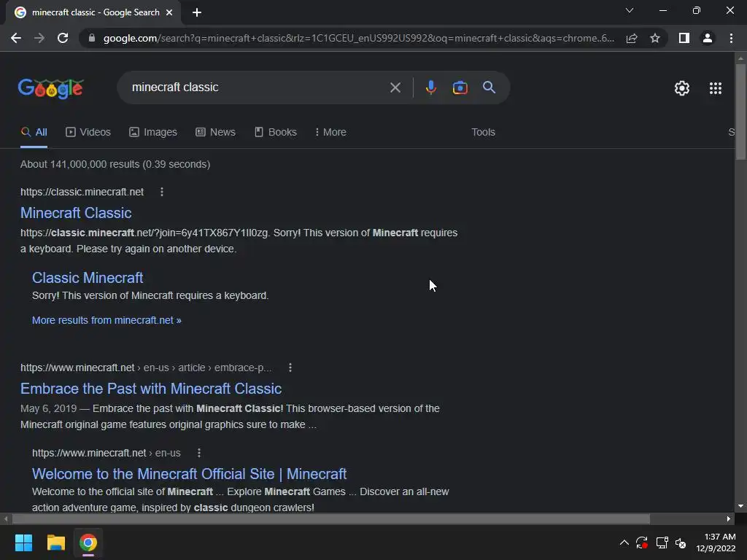747x560 pixels.
Task: Click the address bar URL
Action: pyautogui.click(x=358, y=38)
